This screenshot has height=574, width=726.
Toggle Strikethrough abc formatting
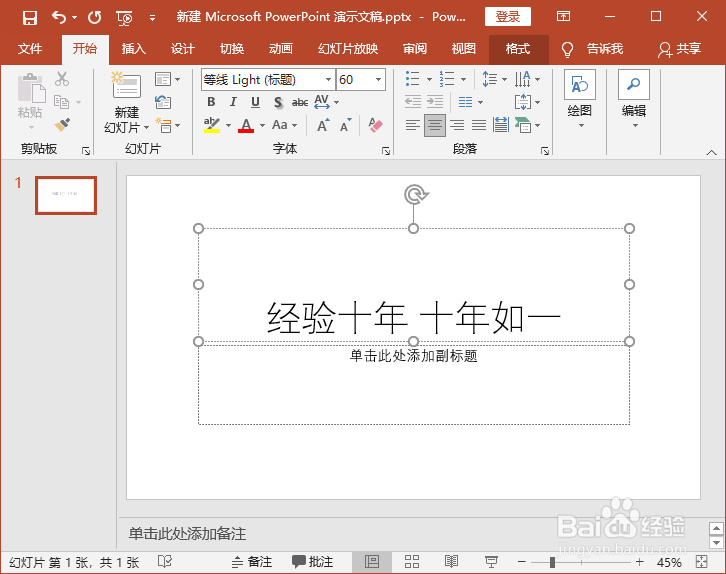click(300, 102)
